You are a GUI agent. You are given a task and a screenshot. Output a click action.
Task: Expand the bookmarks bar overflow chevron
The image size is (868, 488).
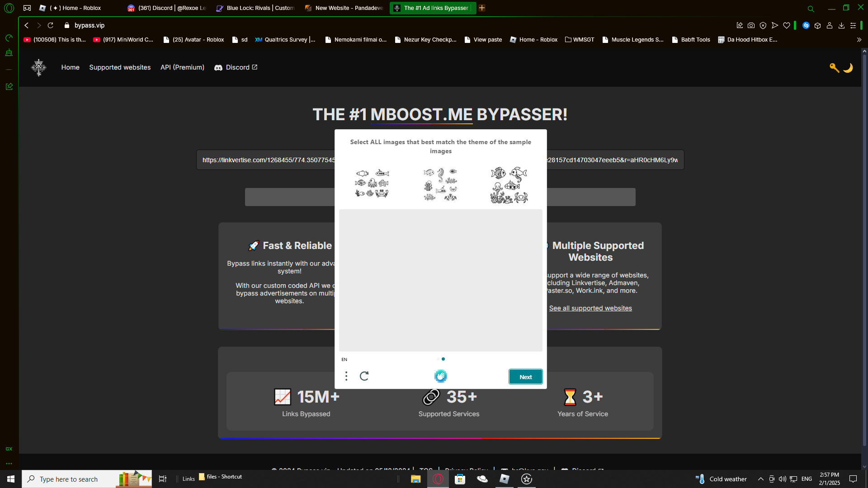tap(859, 40)
